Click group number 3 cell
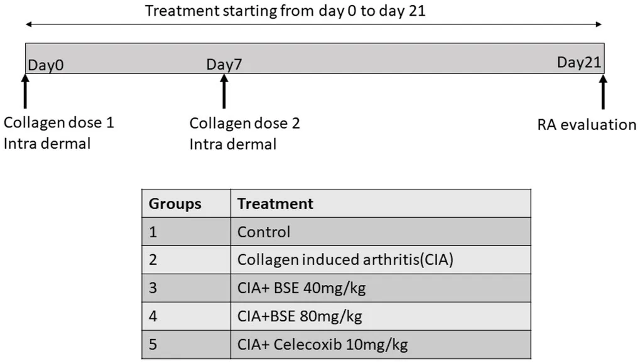 (x=153, y=288)
